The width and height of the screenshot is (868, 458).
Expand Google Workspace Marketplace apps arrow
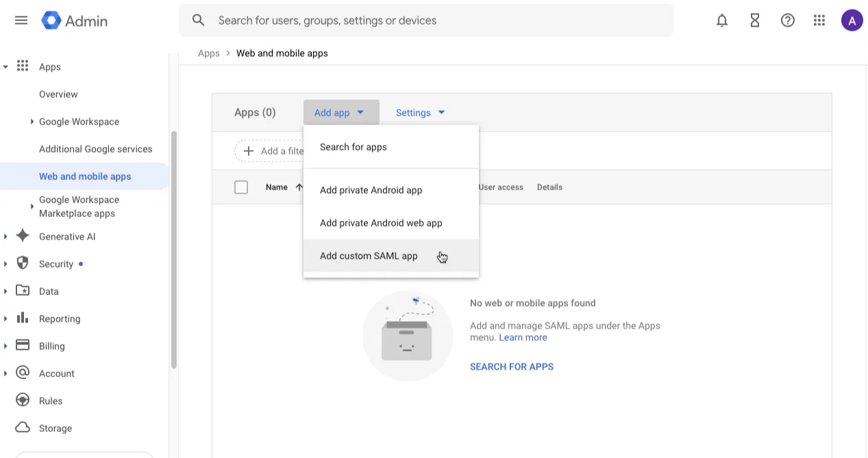pos(32,206)
